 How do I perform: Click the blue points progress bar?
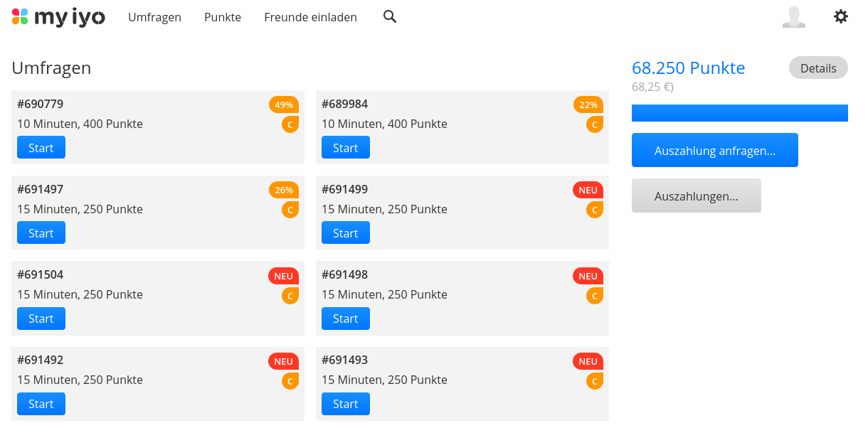pos(740,113)
